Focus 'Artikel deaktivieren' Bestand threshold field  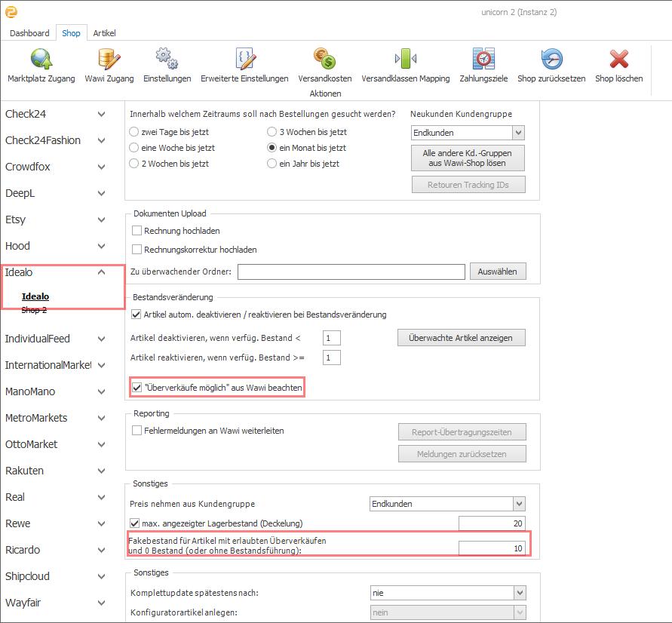tap(331, 338)
